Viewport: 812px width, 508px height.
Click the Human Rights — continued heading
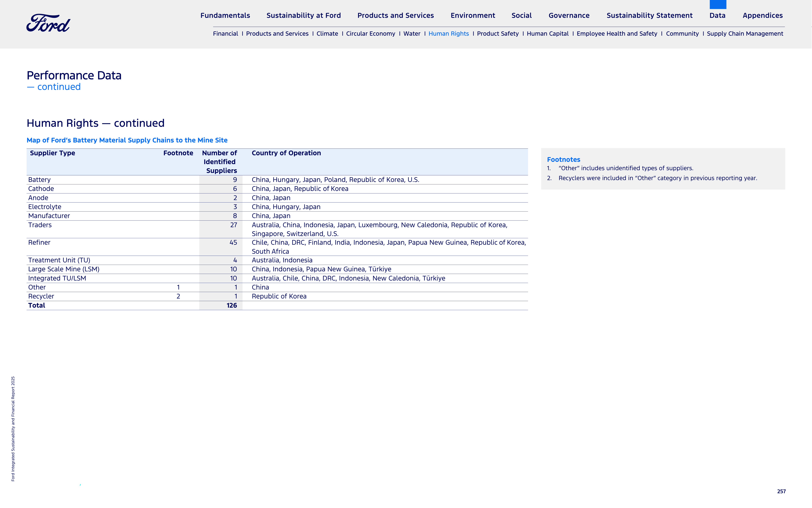click(96, 123)
